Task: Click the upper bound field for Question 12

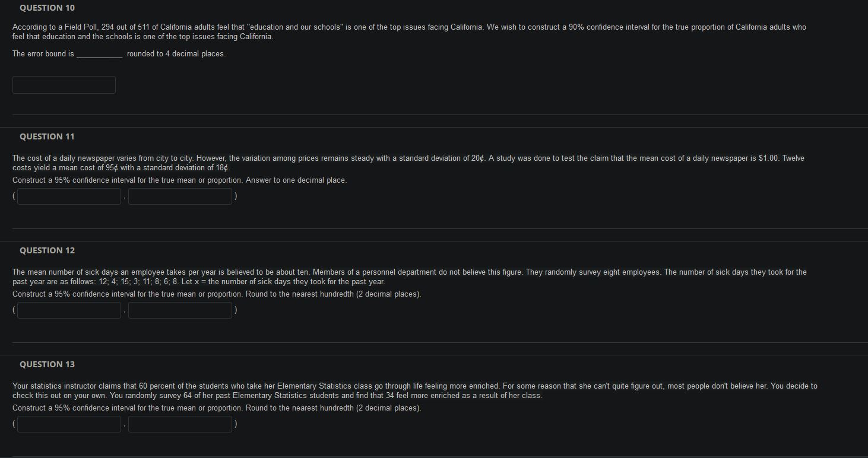Action: click(x=180, y=310)
